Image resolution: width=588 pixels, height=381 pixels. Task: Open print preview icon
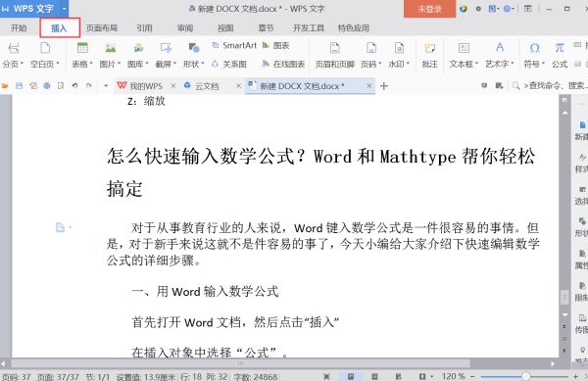tap(61, 86)
